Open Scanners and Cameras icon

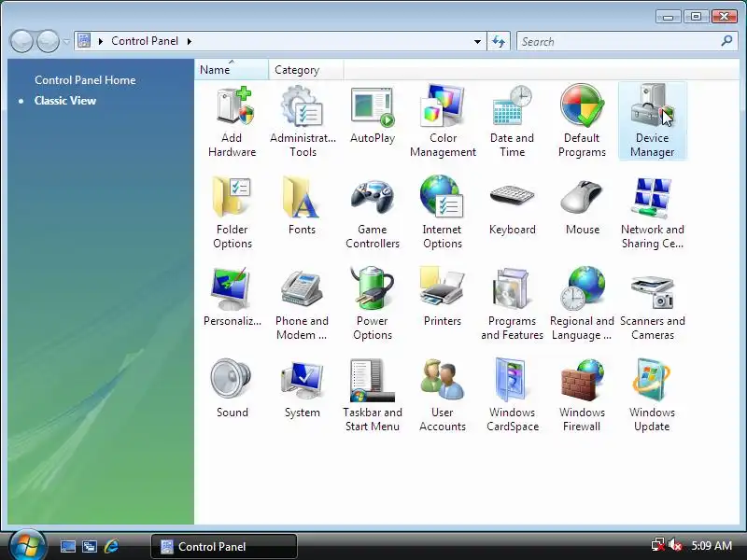coord(652,304)
